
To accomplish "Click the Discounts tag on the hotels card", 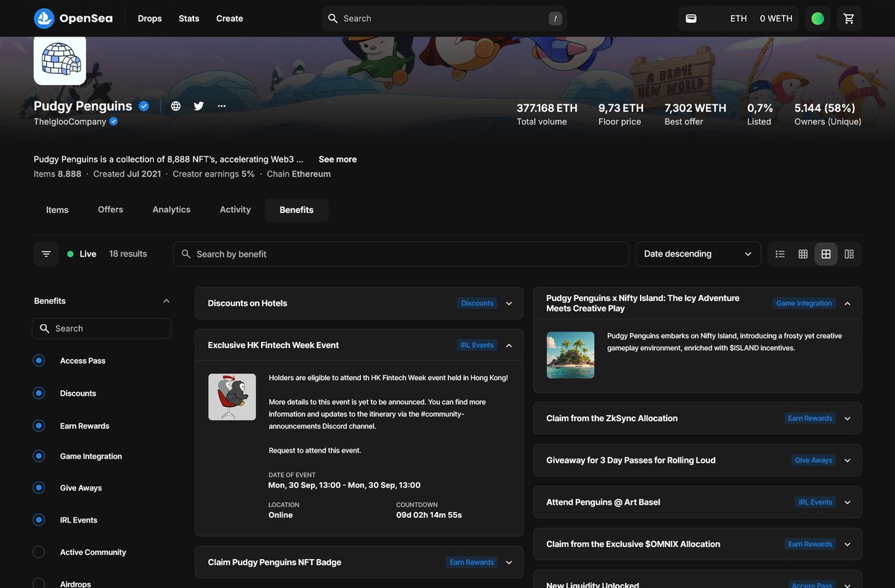I will (477, 303).
